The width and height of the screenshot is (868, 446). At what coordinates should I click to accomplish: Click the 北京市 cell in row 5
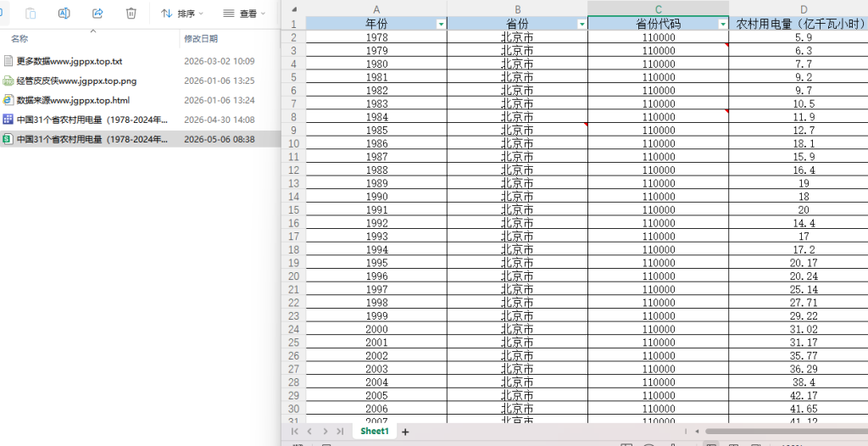pos(518,77)
